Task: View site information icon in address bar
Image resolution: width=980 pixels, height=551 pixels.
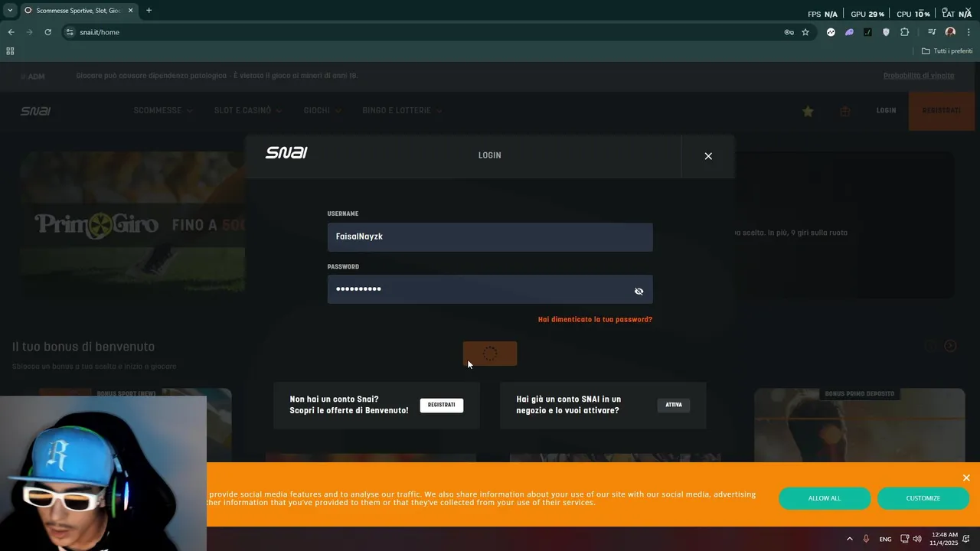Action: point(70,32)
